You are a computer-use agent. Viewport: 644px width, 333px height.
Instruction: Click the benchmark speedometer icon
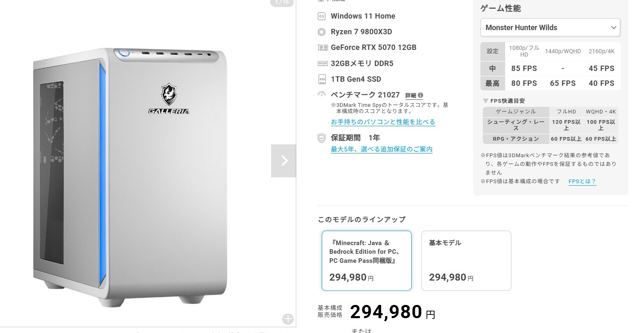(322, 94)
